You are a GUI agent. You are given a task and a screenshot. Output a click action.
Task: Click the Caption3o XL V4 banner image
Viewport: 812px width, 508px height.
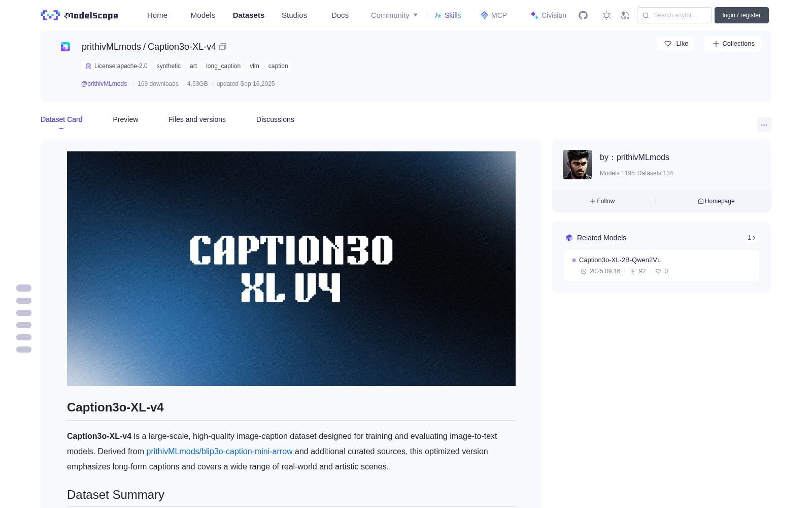pos(291,269)
